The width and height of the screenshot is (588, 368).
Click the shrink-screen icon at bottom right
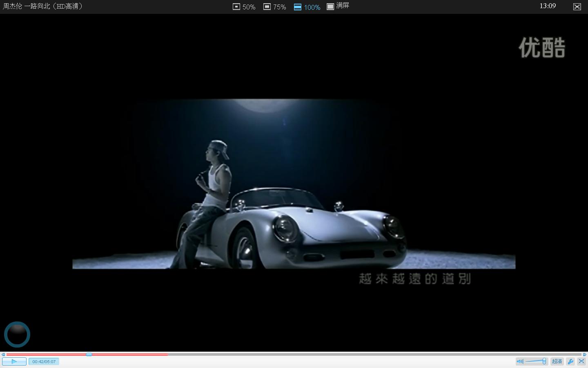coord(581,361)
